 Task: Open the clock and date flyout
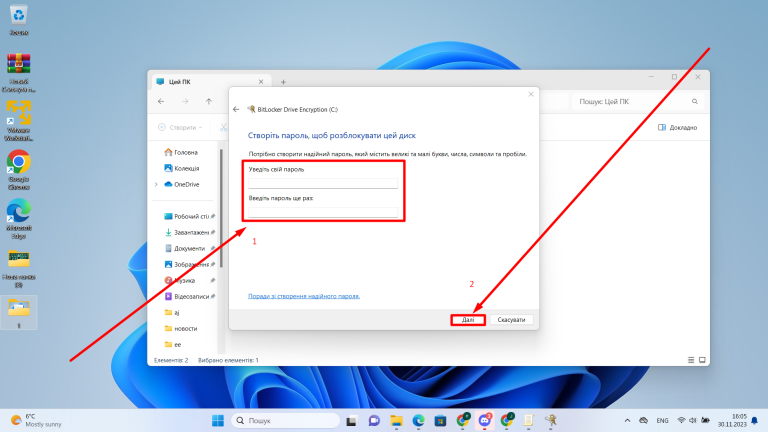[732, 420]
